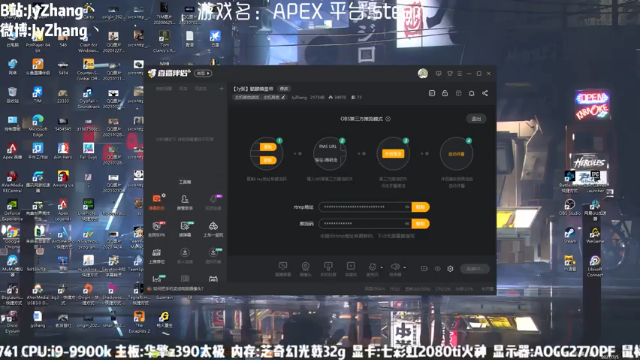Screen dimensions: 640x360
Task: Click the pencil edit icon beside category tag
Action: pyautogui.click(x=283, y=97)
